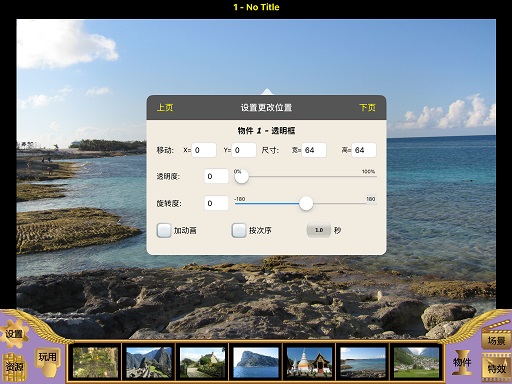This screenshot has width=512, height=384.
Task: Select the Machu Picchu mountain thumbnail
Action: click(149, 362)
